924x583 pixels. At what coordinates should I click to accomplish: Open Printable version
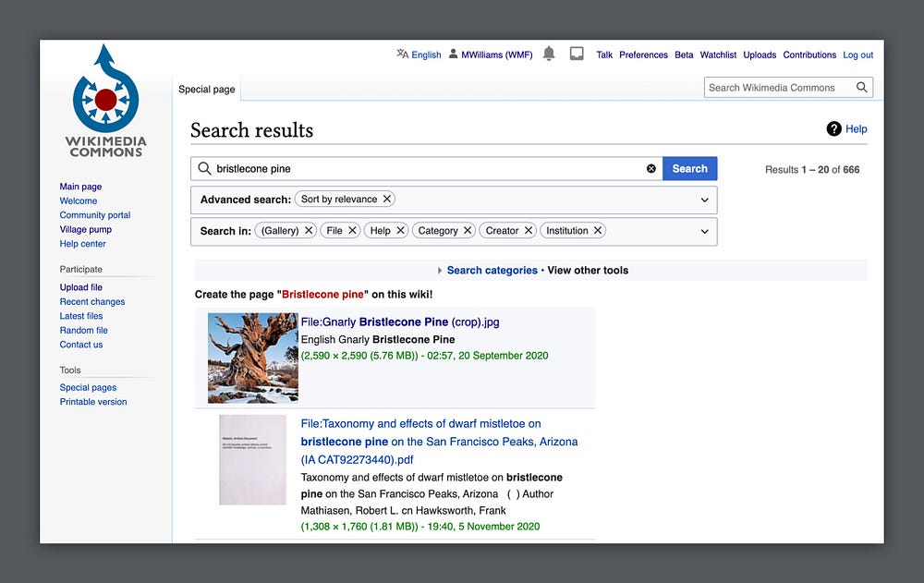click(93, 401)
